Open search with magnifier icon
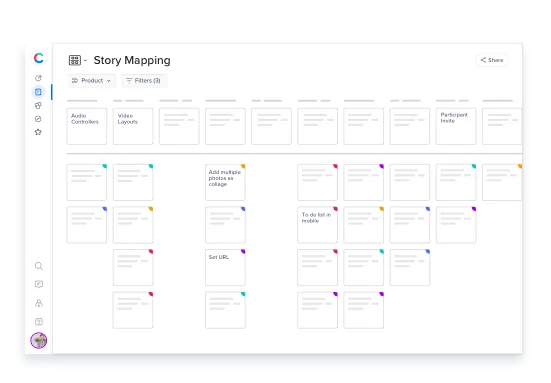Screen dimensions: 551x383 point(39,266)
